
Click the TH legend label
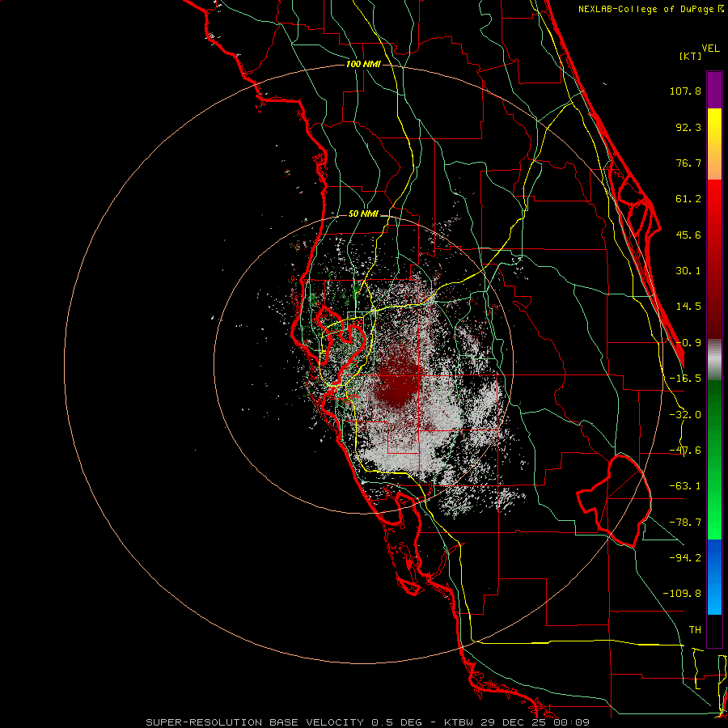pos(695,629)
